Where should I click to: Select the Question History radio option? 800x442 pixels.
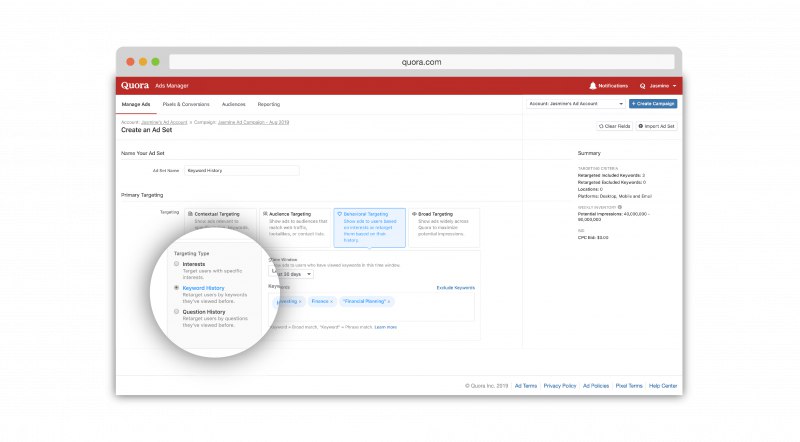point(177,311)
